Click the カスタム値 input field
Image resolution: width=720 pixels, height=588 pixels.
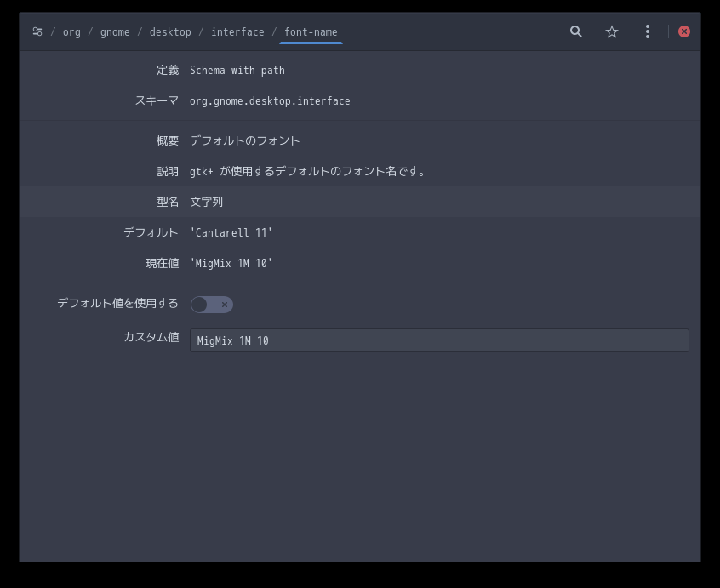[x=439, y=340]
